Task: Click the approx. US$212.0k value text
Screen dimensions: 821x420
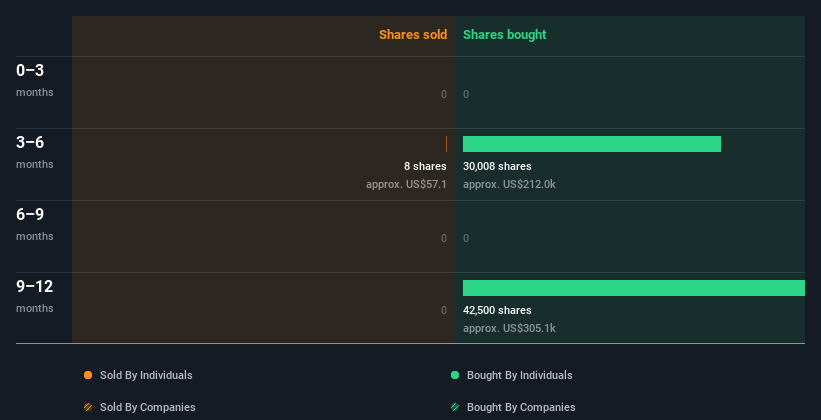Action: [509, 184]
